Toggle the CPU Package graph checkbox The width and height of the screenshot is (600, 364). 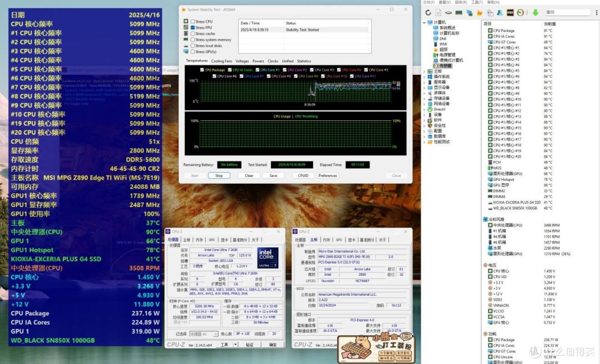click(202, 70)
